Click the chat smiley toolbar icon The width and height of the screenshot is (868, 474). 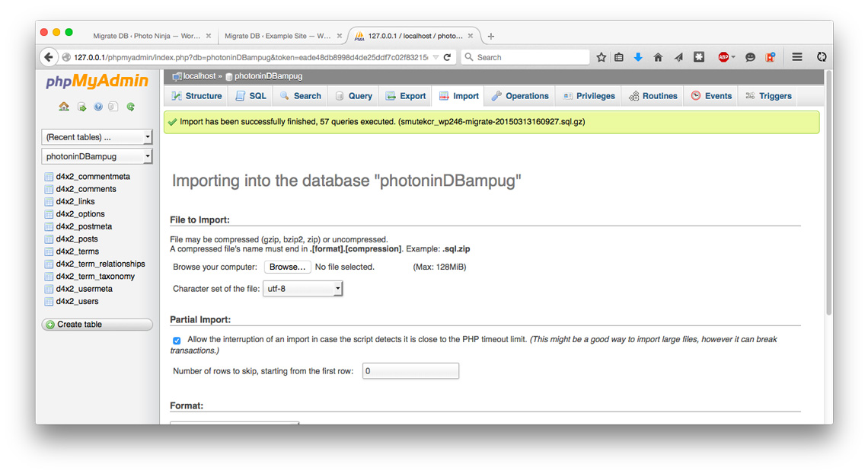(x=750, y=57)
